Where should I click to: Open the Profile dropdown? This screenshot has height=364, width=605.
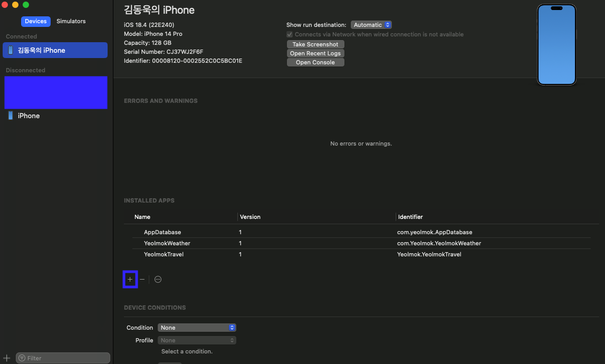[x=197, y=340]
